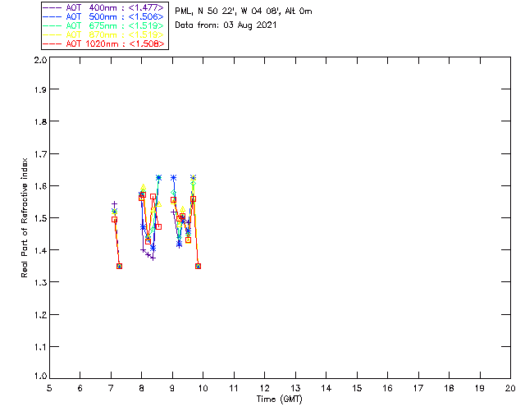Click the yellow triangle marker near 1.6 at hour 8
The image size is (525, 420).
144,187
